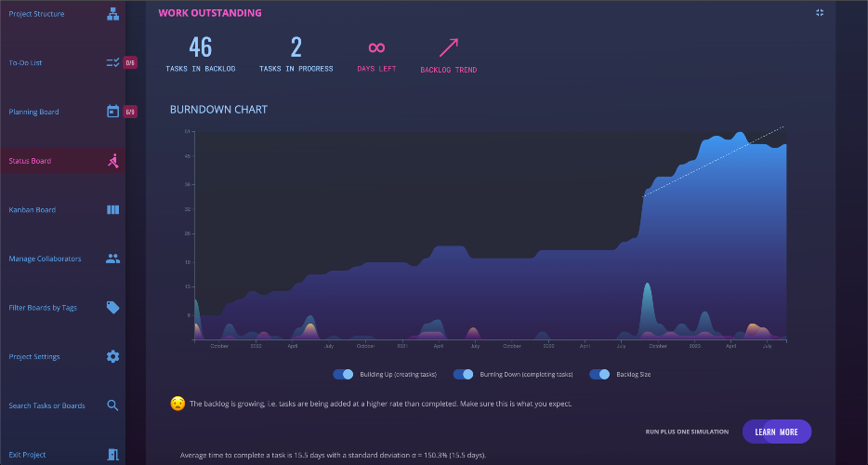
Task: Click the To-Do List count badge
Action: click(x=130, y=62)
